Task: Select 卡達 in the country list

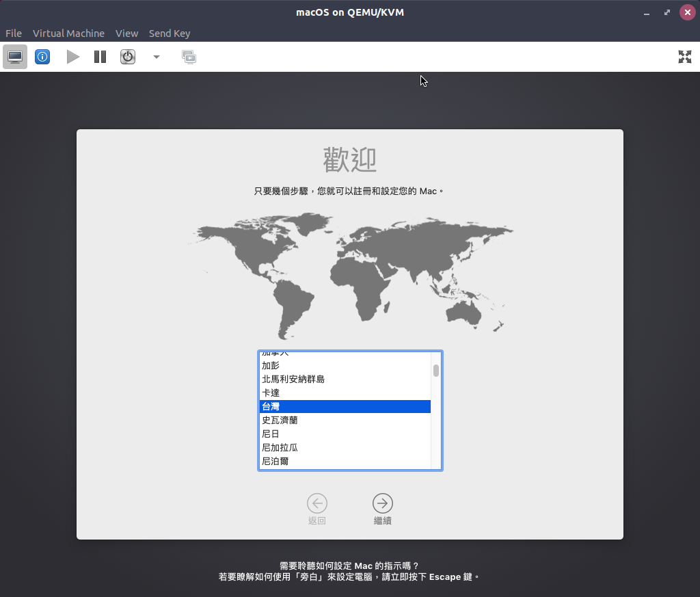Action: click(x=345, y=393)
